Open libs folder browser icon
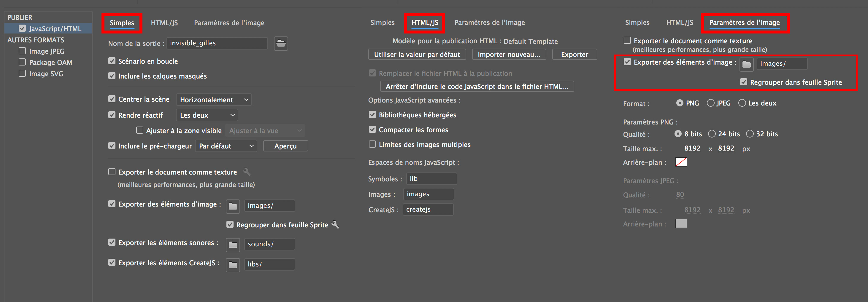Viewport: 868px width, 302px height. pyautogui.click(x=233, y=265)
